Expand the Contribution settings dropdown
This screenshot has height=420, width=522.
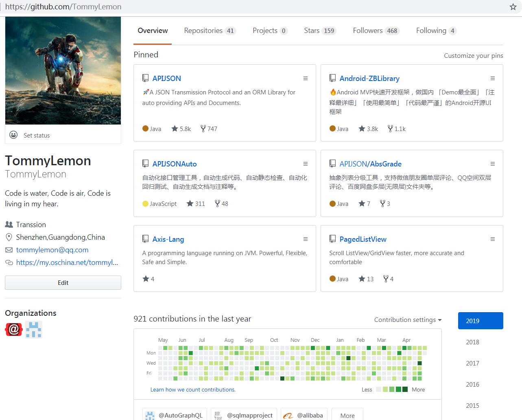pyautogui.click(x=408, y=320)
